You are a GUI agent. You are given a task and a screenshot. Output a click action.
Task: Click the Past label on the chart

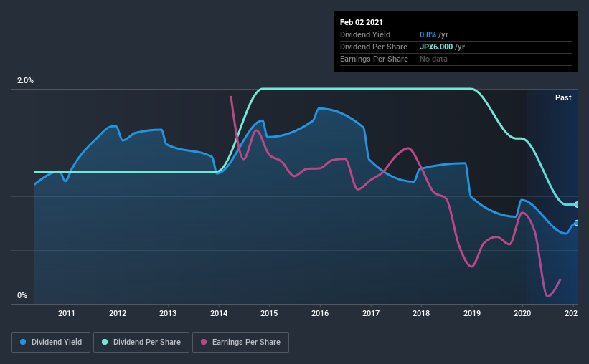pyautogui.click(x=563, y=97)
